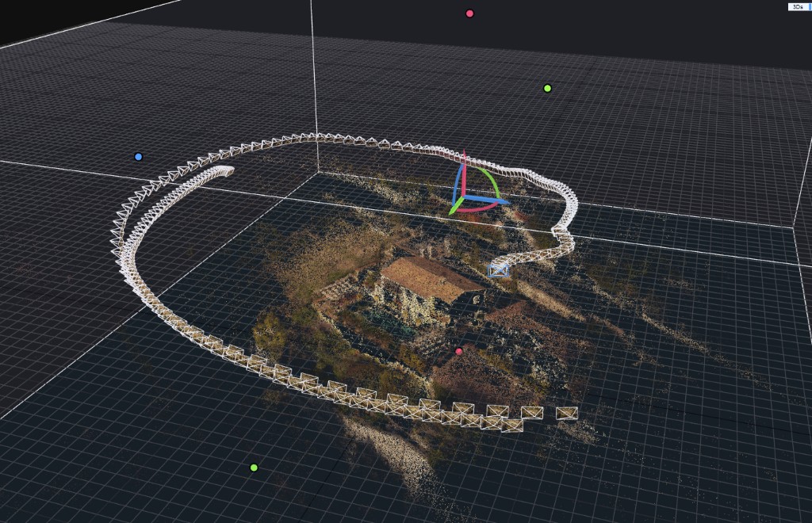Click the blue rotation arc on the gizmo

(458, 185)
